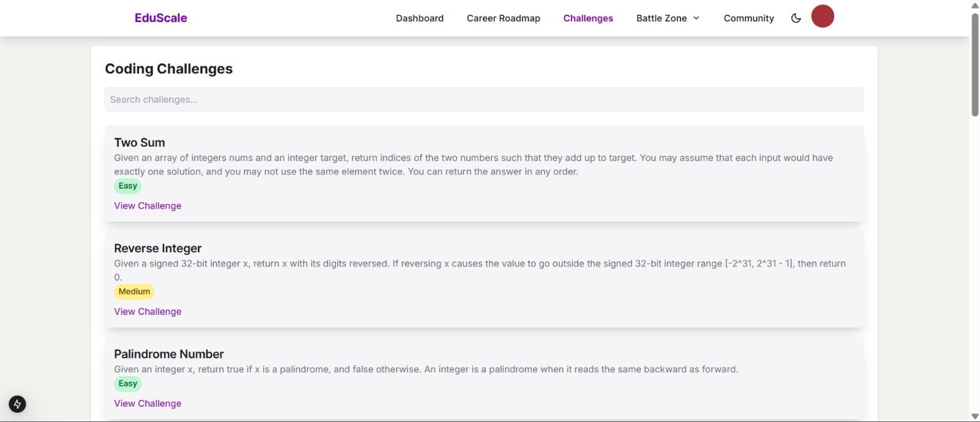Click the Medium badge on Reverse Integer
This screenshot has height=422, width=980.
[x=134, y=292]
